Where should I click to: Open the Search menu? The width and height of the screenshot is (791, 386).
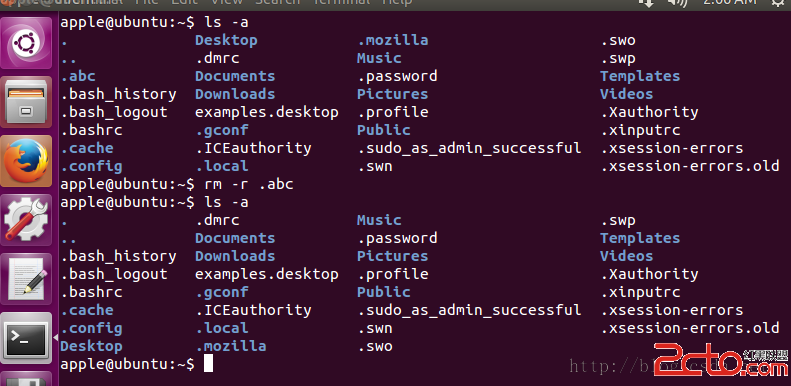click(277, 3)
